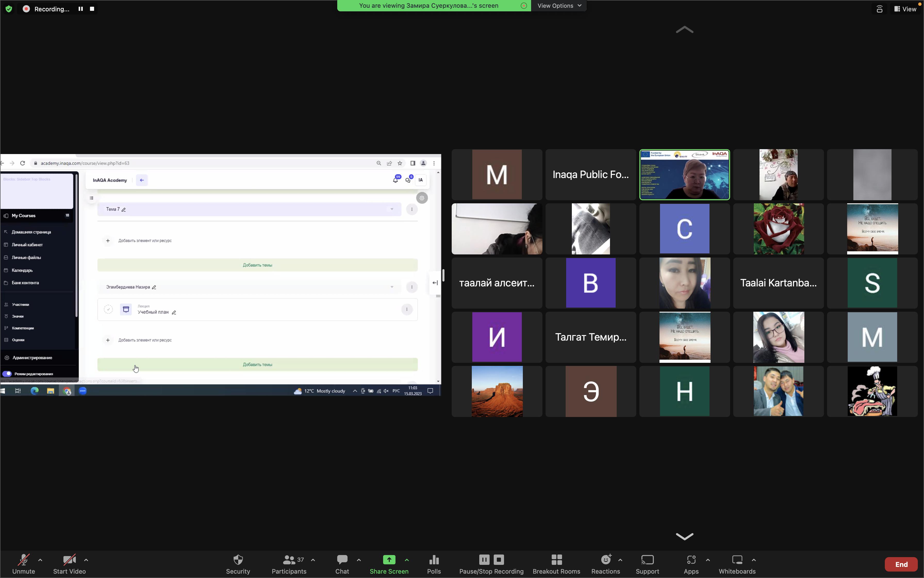
Task: Open the Polls window
Action: pos(434,564)
